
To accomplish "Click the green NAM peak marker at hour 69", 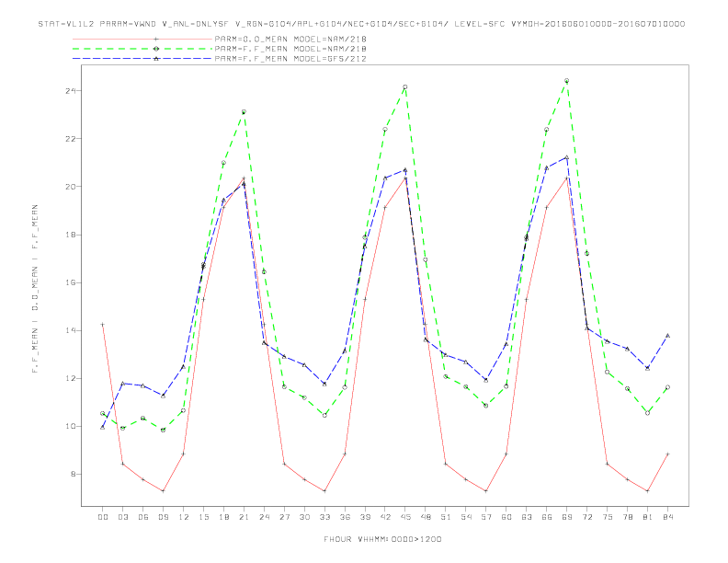I will [566, 81].
